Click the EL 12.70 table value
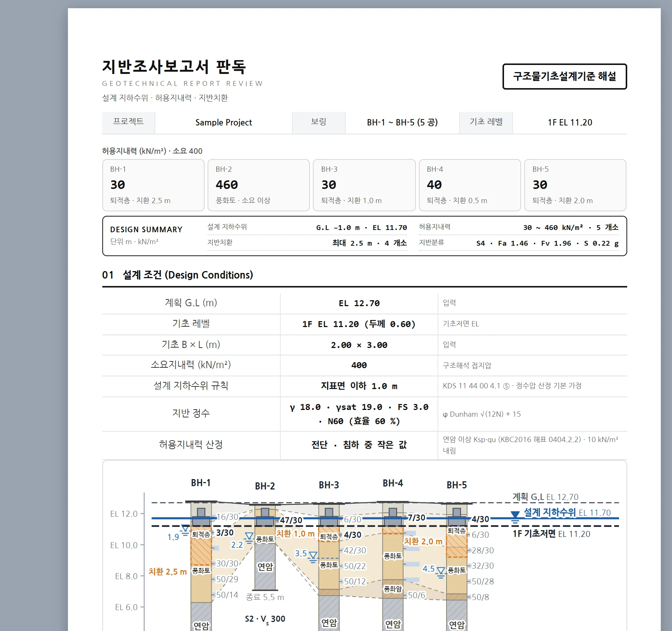The image size is (672, 631). pos(359,304)
